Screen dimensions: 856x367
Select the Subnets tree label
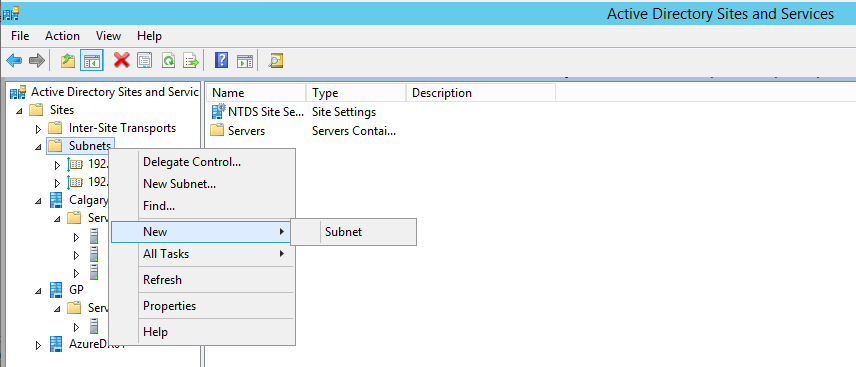[90, 146]
